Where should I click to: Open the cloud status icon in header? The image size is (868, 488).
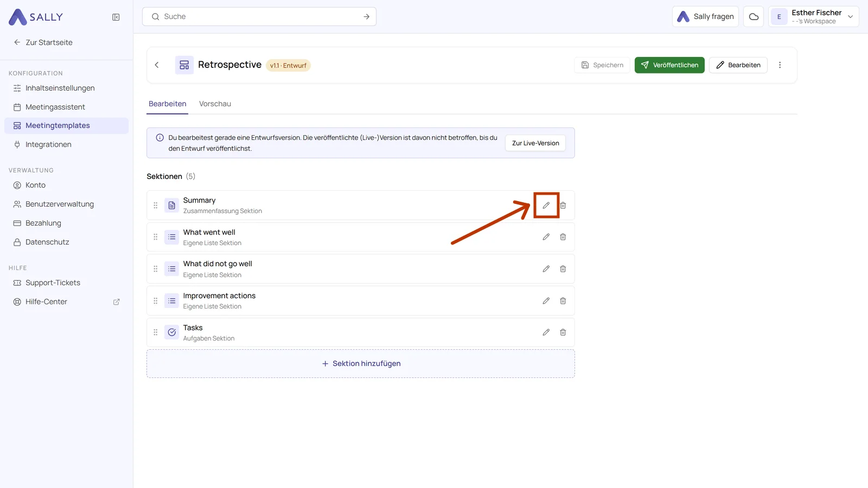754,17
